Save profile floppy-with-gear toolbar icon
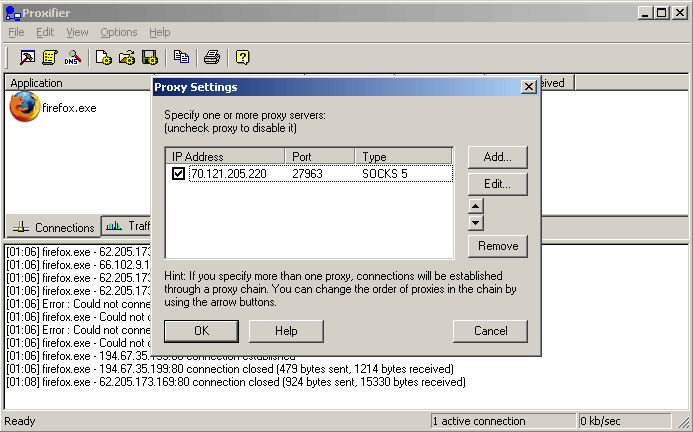 [x=150, y=57]
